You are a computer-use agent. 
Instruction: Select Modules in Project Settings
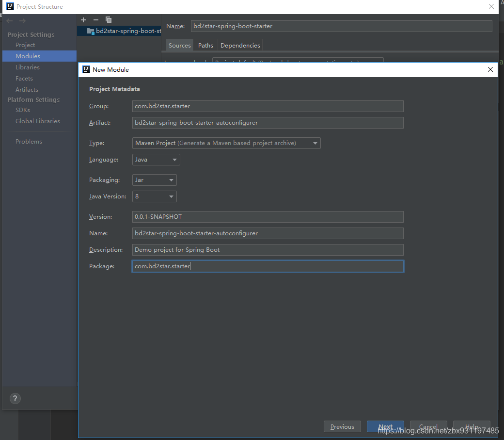[x=39, y=56]
